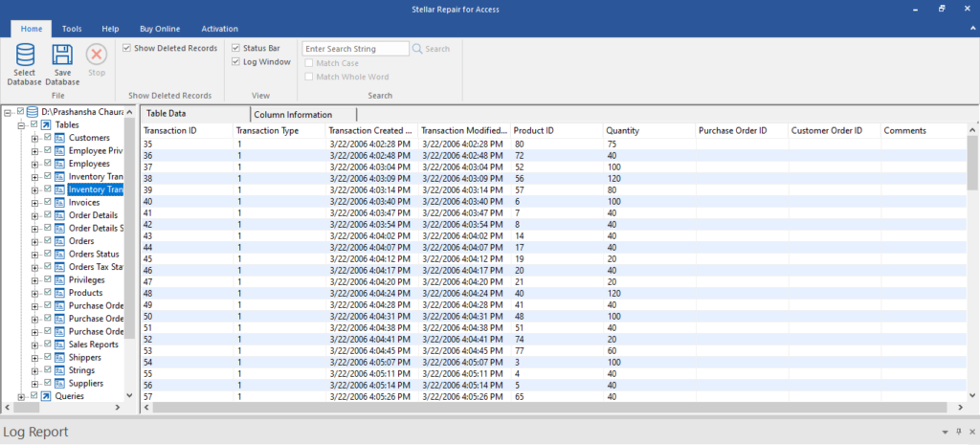Click the Customer Order ID column header
The height and width of the screenshot is (445, 980).
click(834, 130)
